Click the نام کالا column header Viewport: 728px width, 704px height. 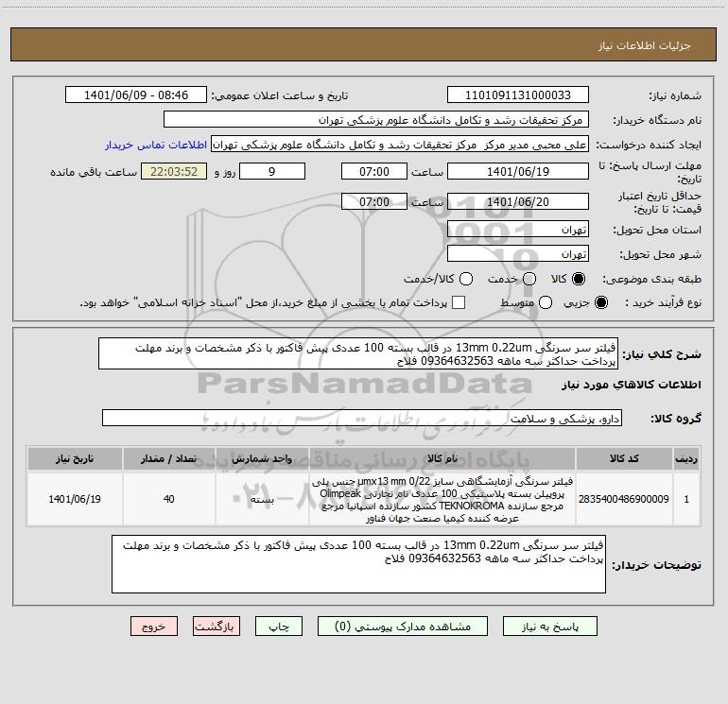pos(442,458)
